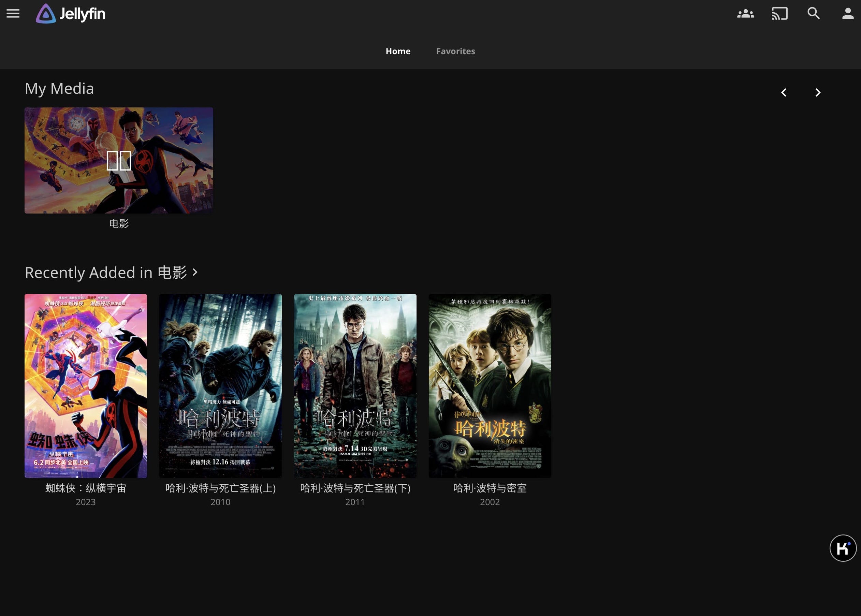
Task: Open the hamburger navigation menu
Action: point(13,14)
